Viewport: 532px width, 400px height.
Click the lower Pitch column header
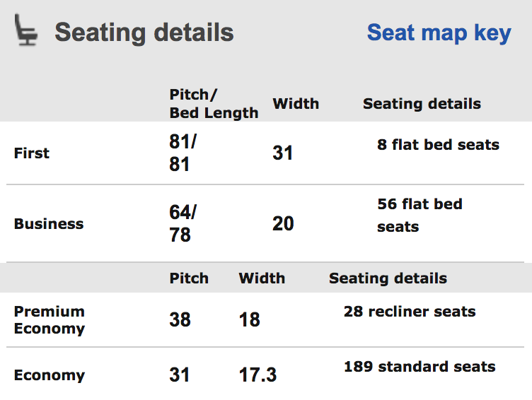pyautogui.click(x=189, y=278)
